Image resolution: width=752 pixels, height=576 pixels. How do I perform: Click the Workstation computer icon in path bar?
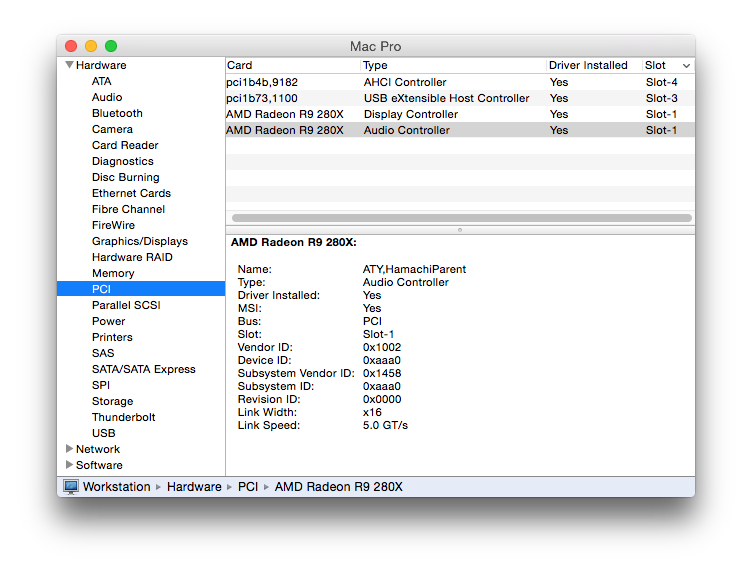71,487
